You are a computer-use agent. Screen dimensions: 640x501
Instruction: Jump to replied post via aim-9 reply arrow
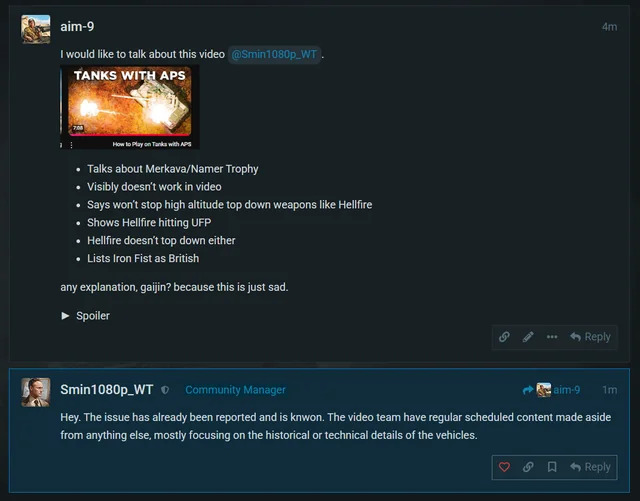(x=551, y=390)
